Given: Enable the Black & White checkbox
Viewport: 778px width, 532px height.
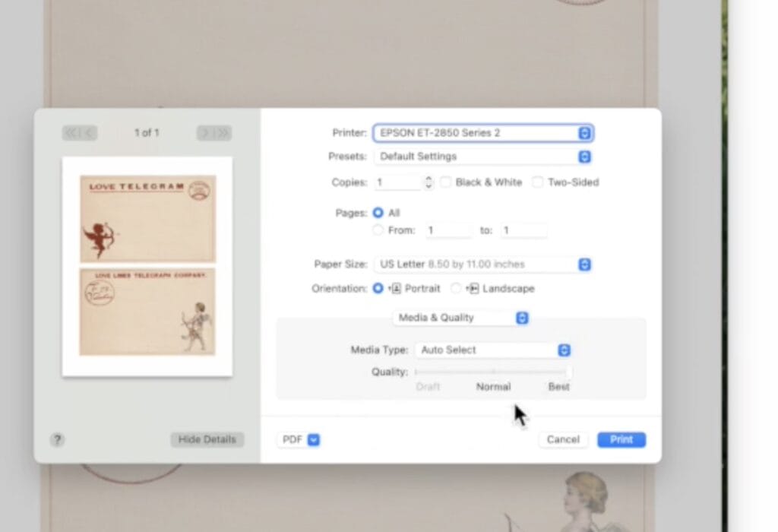Looking at the screenshot, I should pyautogui.click(x=446, y=182).
